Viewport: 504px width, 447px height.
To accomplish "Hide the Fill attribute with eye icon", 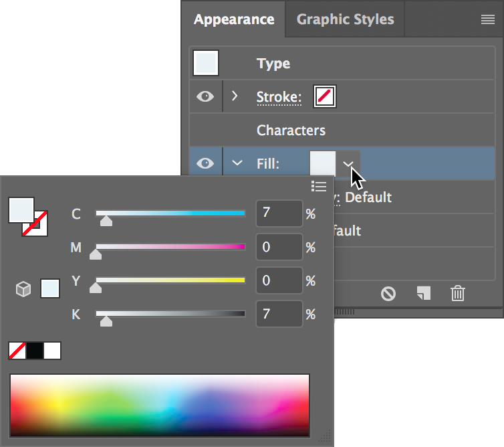I will tap(205, 163).
